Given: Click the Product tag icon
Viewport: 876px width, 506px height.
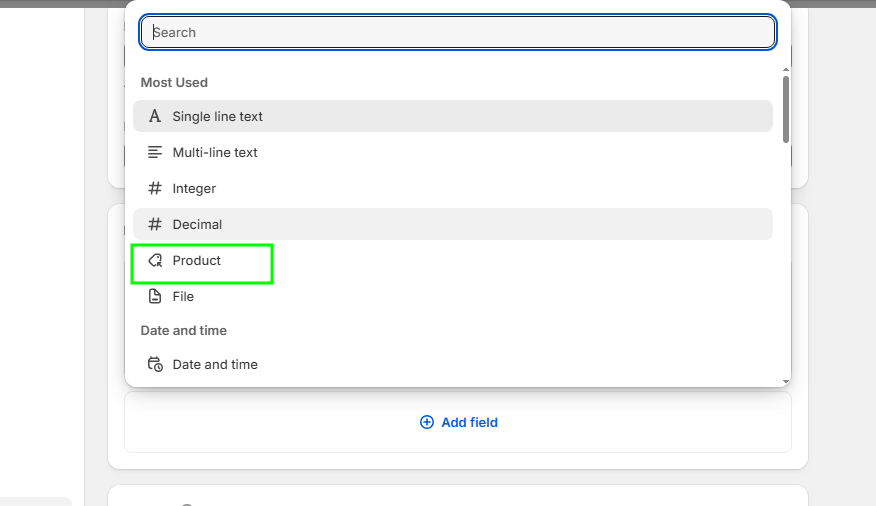Looking at the screenshot, I should pyautogui.click(x=155, y=260).
